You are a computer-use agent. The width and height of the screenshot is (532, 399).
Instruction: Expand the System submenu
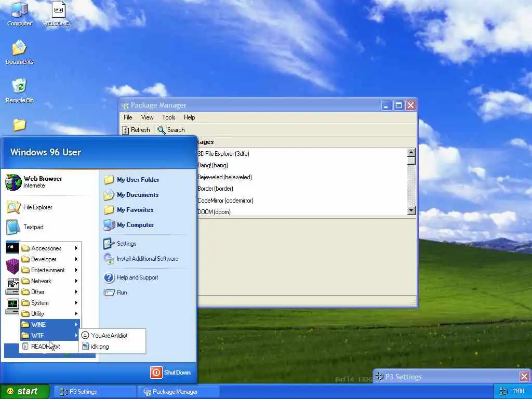coord(50,303)
